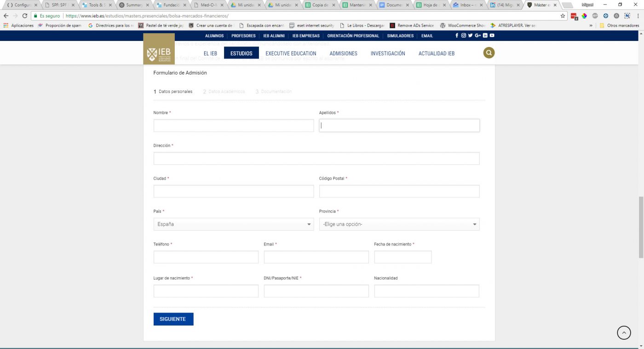Focus the Email input field

coord(316,257)
